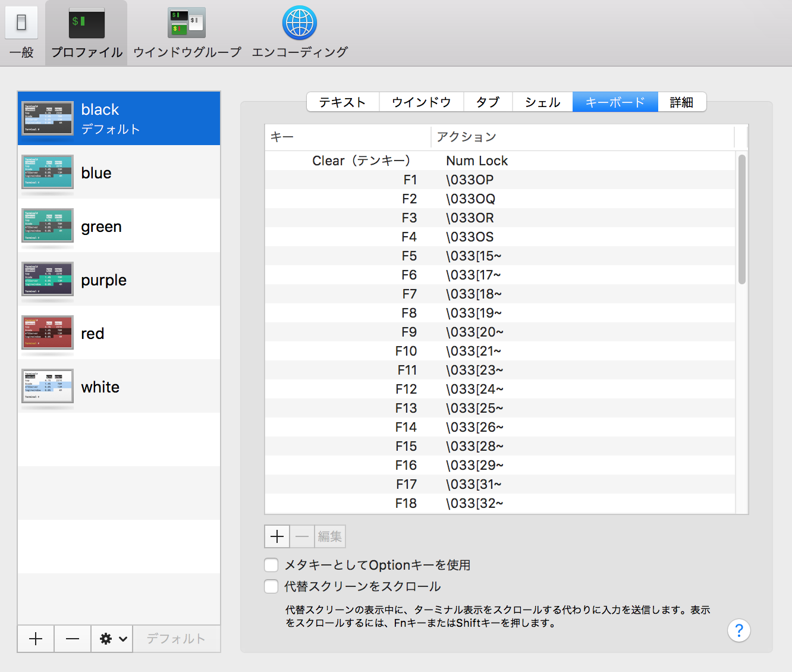
Task: Select the プロファイル toolbar icon
Action: click(87, 33)
